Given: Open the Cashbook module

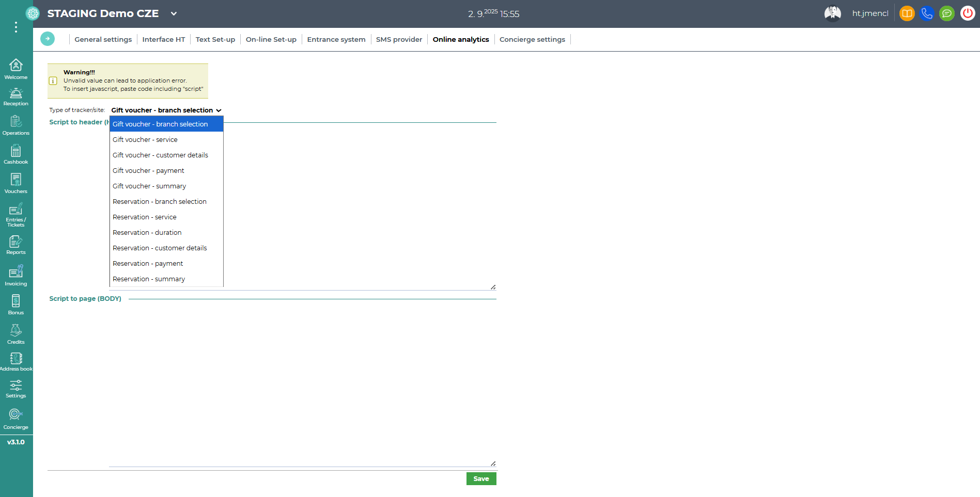Looking at the screenshot, I should point(16,154).
